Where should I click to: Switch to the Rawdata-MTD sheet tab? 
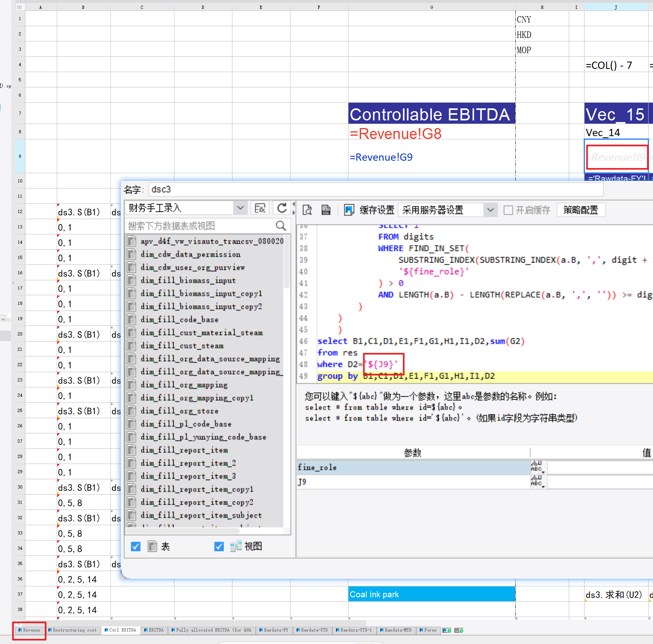[x=396, y=630]
